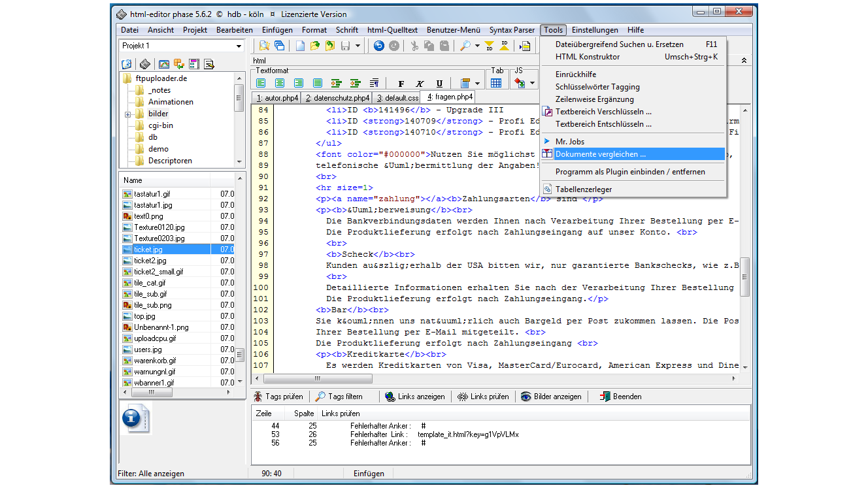Image resolution: width=868 pixels, height=488 pixels.
Task: Click the blue undo arrow icon
Action: (x=379, y=46)
